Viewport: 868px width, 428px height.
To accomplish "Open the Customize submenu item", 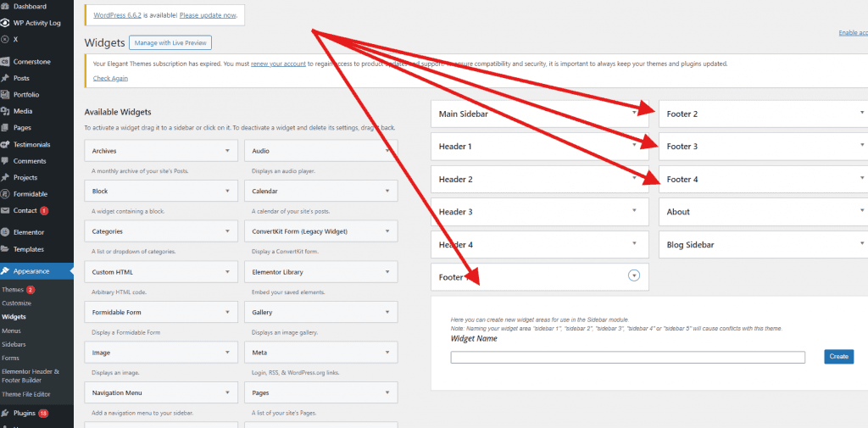I will (x=17, y=303).
